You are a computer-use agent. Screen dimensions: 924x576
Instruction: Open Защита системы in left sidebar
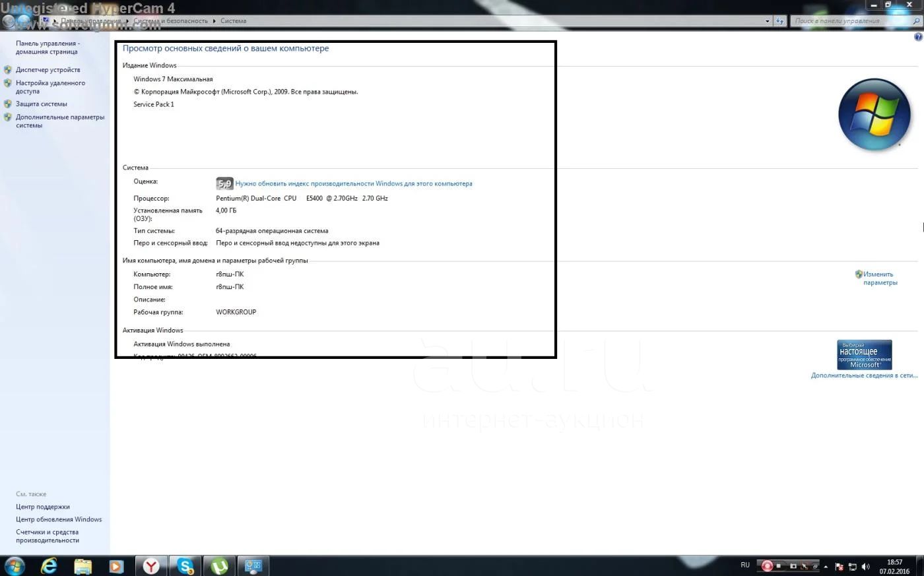click(x=41, y=104)
